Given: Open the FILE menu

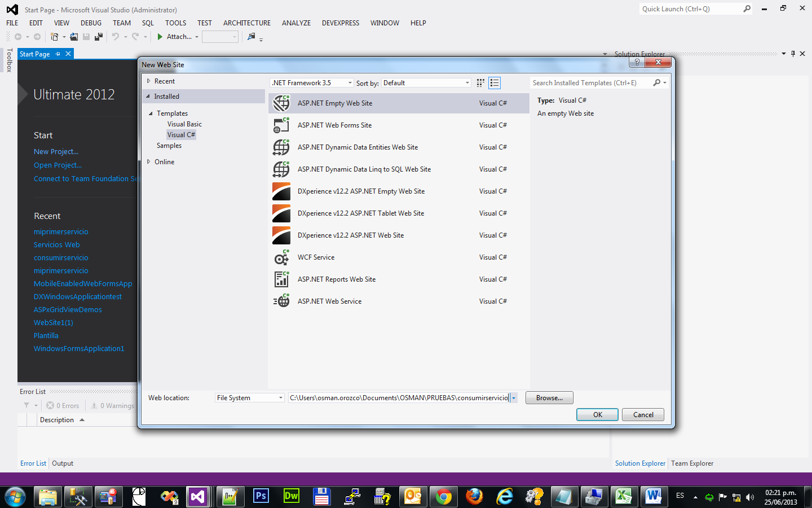Looking at the screenshot, I should pos(12,23).
